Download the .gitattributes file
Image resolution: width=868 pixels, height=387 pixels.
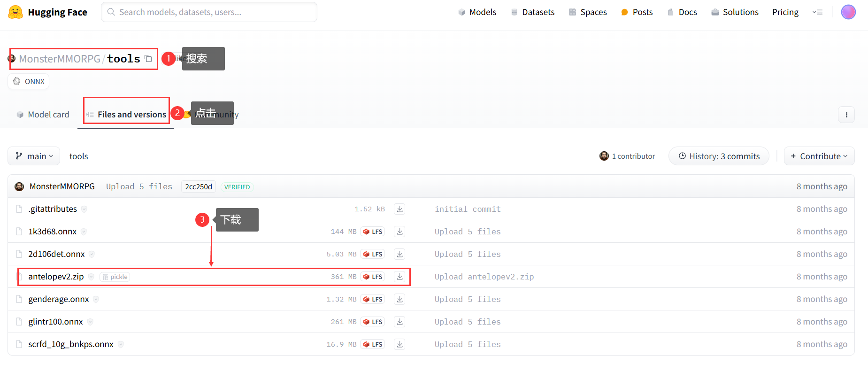(399, 209)
